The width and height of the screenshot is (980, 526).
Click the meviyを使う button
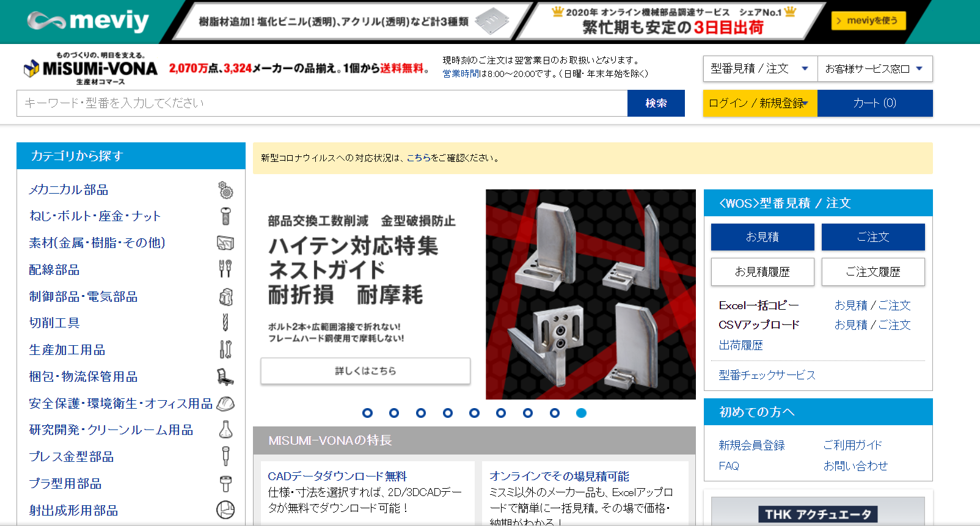coord(868,21)
